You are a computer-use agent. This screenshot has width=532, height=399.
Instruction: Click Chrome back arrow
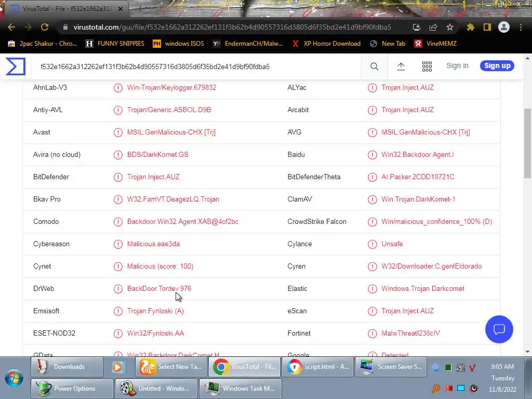pyautogui.click(x=11, y=27)
